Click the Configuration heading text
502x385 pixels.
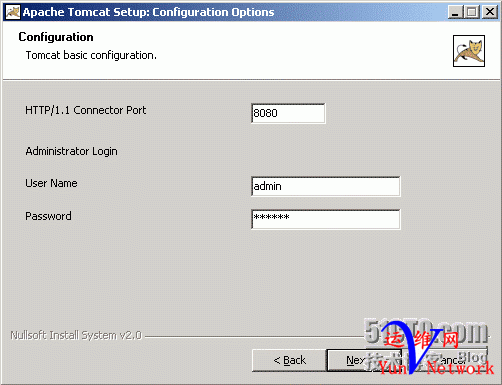(x=56, y=37)
